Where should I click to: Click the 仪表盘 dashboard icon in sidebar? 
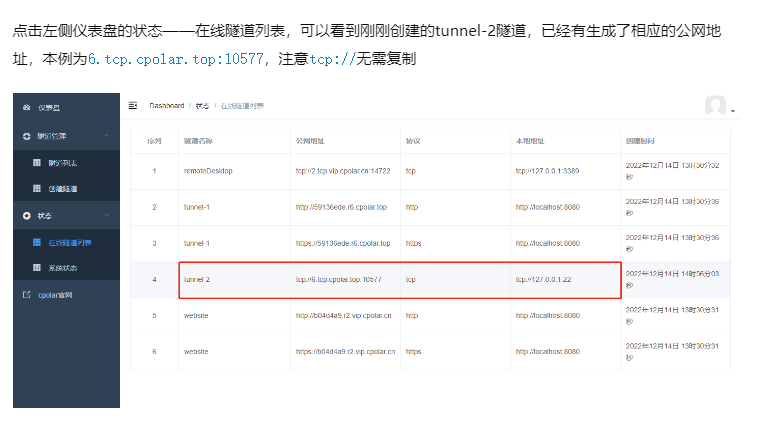[27, 107]
